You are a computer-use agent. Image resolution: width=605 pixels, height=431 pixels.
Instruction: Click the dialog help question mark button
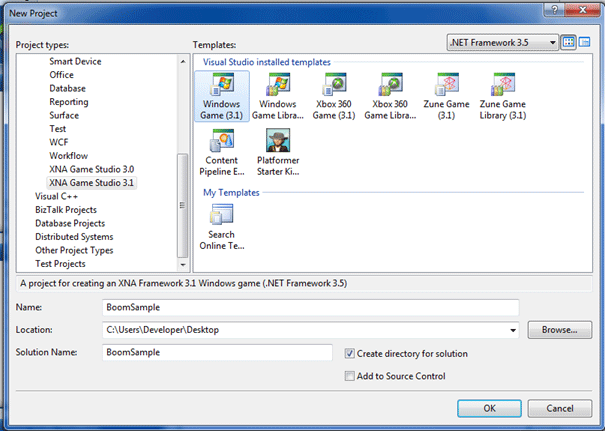[554, 10]
